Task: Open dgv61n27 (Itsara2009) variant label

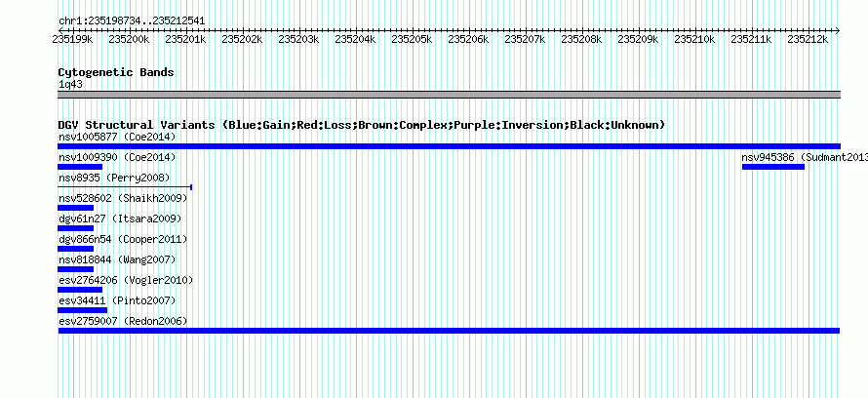Action: coord(120,219)
